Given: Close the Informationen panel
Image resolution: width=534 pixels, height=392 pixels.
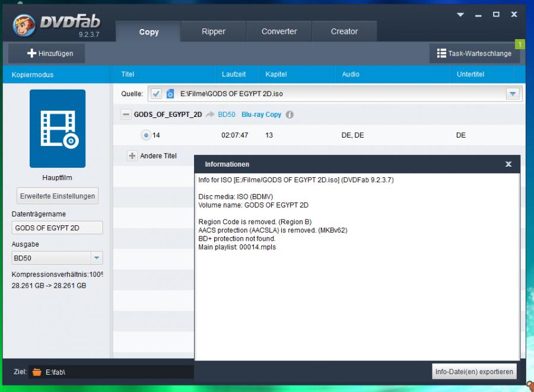Looking at the screenshot, I should click(508, 164).
